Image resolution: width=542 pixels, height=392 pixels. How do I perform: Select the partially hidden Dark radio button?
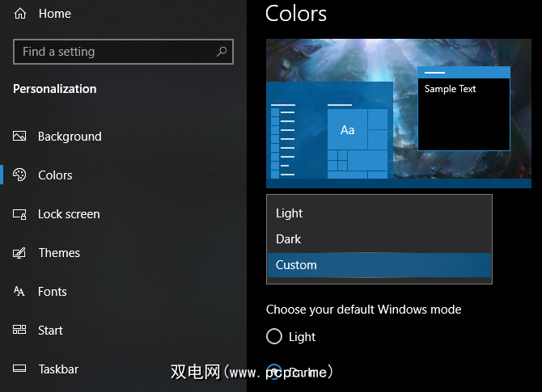click(274, 373)
